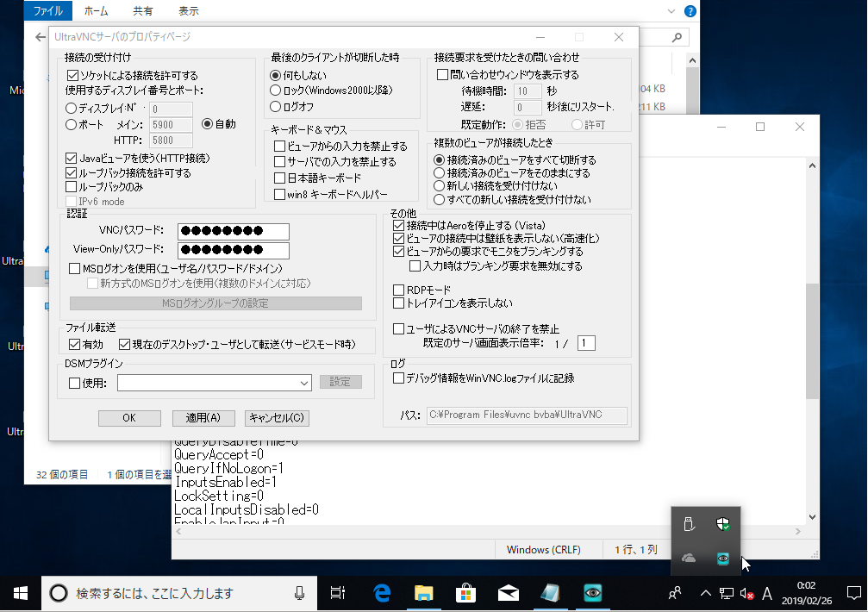Click the safely remove USB tray icon
This screenshot has width=868, height=612.
(688, 524)
